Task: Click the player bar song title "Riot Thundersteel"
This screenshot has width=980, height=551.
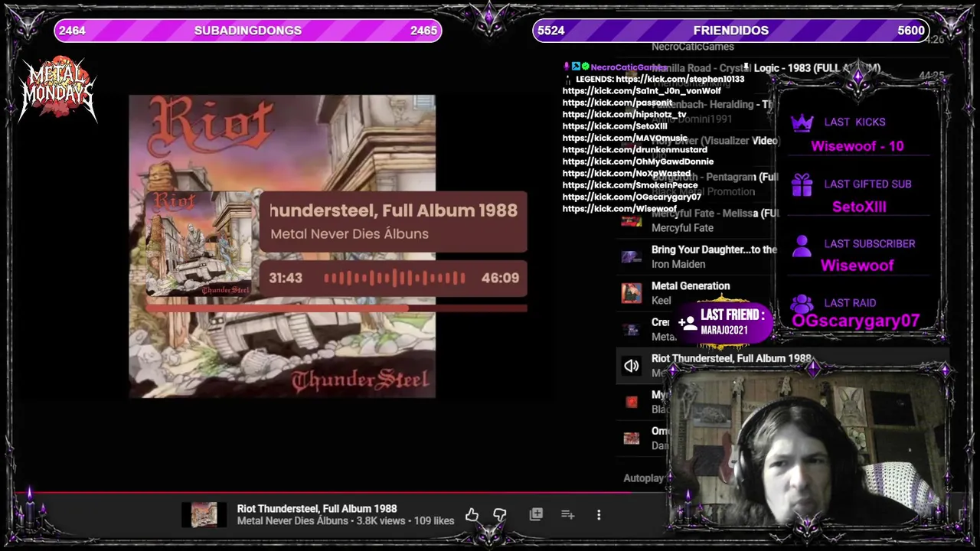Action: click(317, 509)
